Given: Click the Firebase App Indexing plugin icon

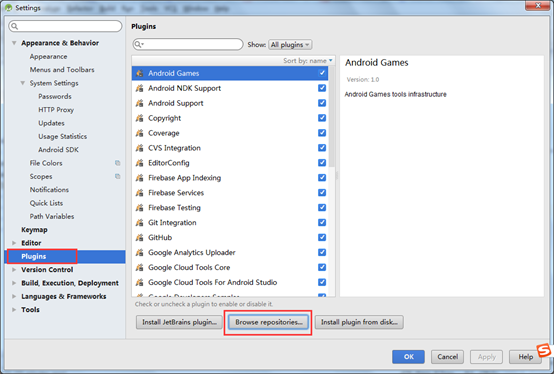Looking at the screenshot, I should (x=140, y=178).
